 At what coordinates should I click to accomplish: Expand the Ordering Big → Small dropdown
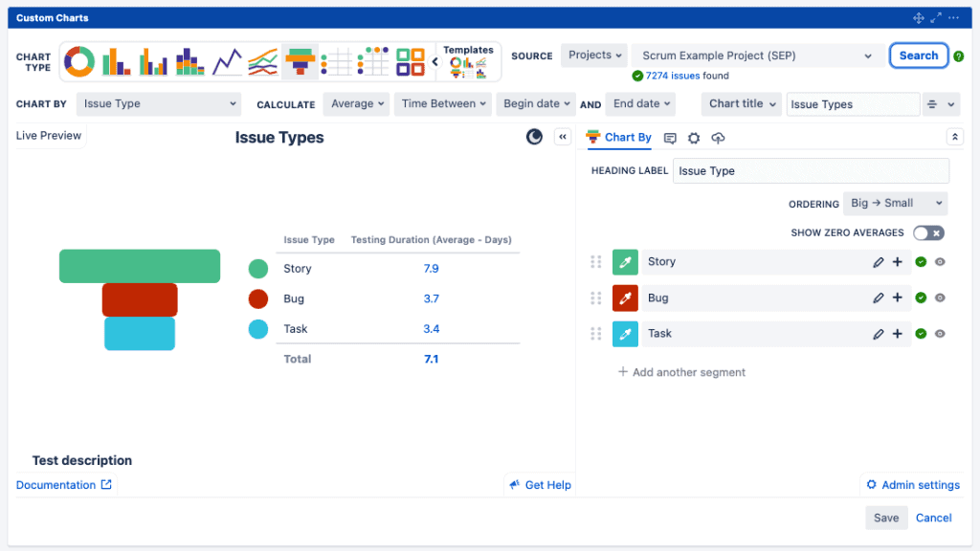[895, 203]
